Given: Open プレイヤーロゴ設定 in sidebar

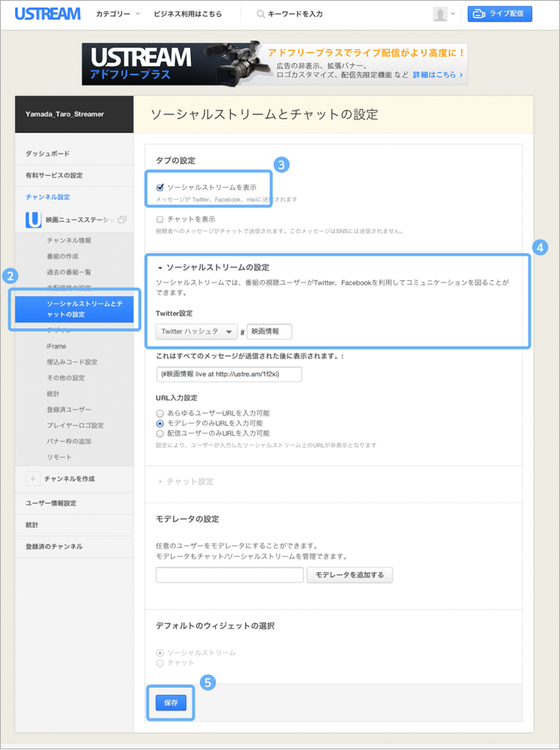Looking at the screenshot, I should tap(75, 425).
